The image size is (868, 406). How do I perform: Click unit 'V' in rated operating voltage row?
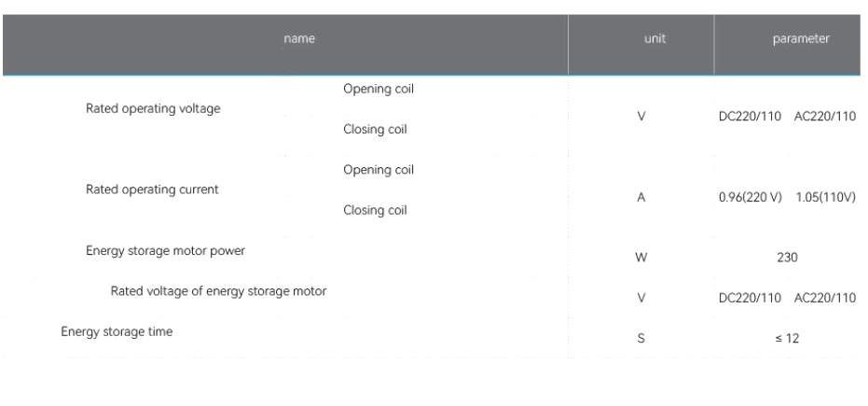[641, 117]
